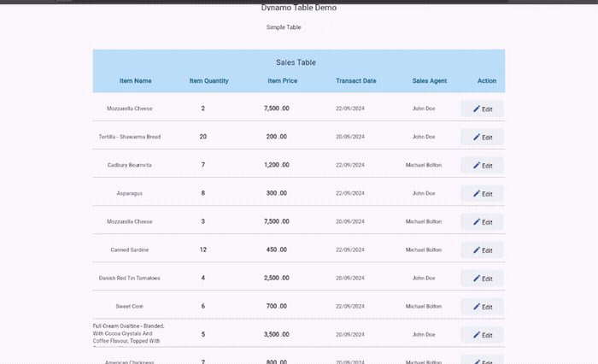Select the Tortilla - Shawarma Bread item name

click(130, 137)
